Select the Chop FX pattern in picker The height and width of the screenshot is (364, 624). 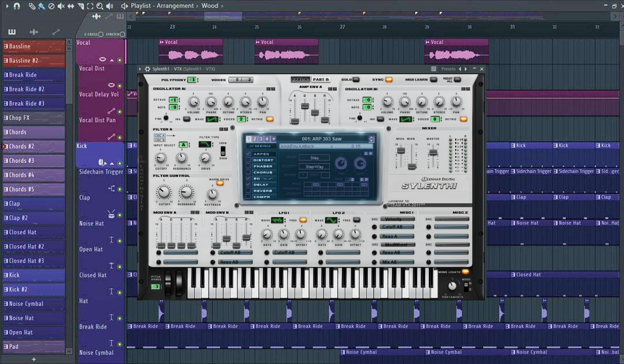pos(34,118)
